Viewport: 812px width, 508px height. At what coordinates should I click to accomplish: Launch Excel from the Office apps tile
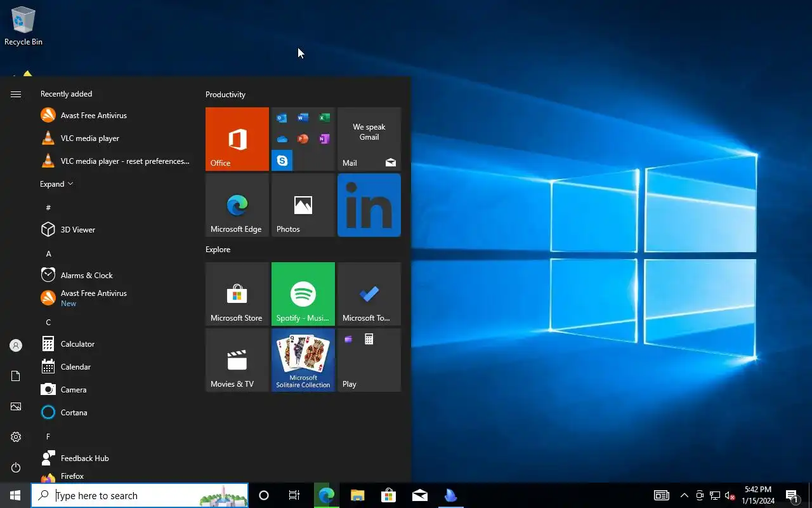click(324, 117)
